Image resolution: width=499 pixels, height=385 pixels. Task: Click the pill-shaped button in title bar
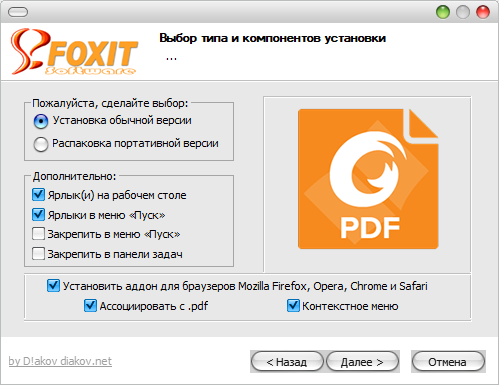click(x=18, y=12)
